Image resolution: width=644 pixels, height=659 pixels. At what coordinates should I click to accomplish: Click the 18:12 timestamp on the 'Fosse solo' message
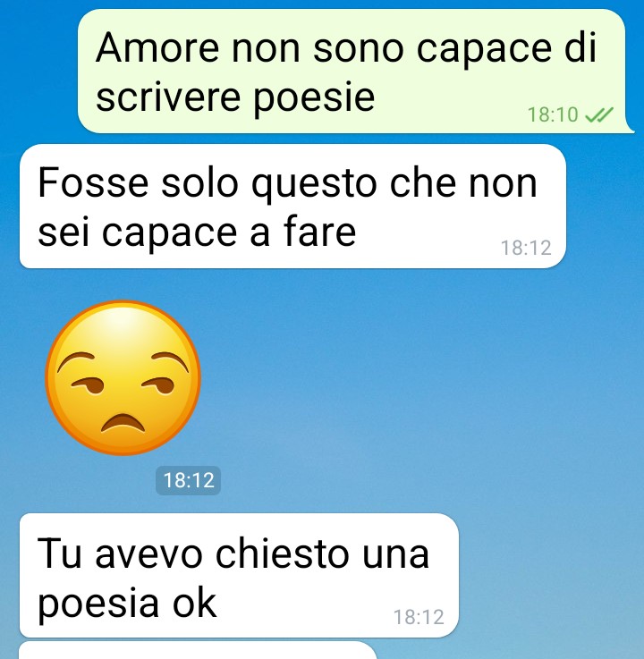click(x=526, y=248)
